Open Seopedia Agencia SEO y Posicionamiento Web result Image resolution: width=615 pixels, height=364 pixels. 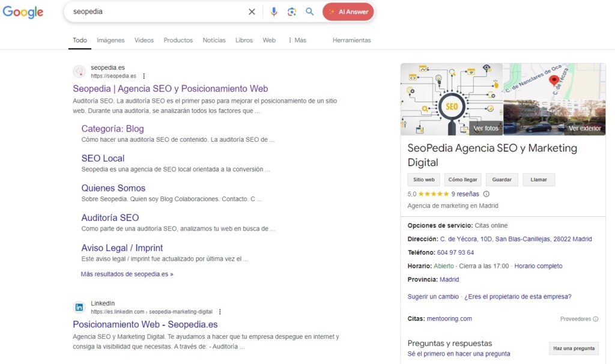170,89
